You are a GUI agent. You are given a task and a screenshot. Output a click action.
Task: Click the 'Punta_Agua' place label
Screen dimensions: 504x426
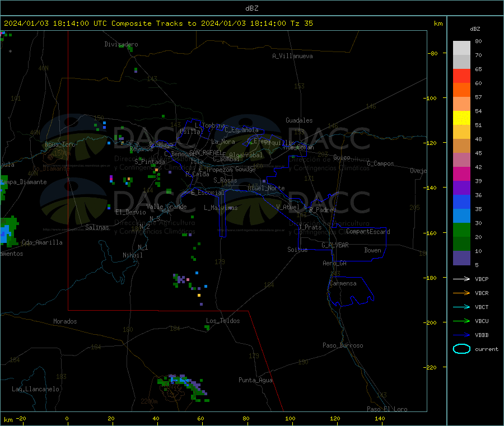(255, 380)
